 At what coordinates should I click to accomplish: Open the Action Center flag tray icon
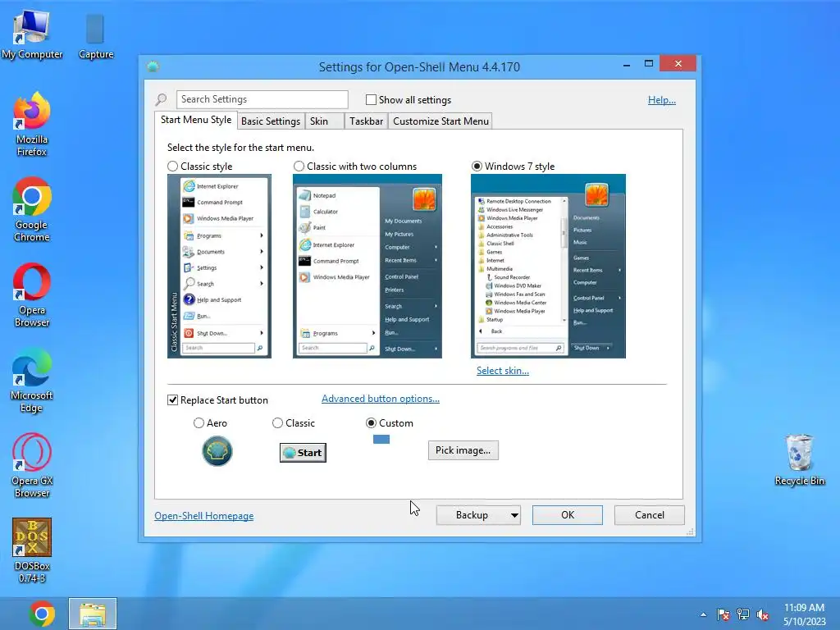[x=724, y=614]
